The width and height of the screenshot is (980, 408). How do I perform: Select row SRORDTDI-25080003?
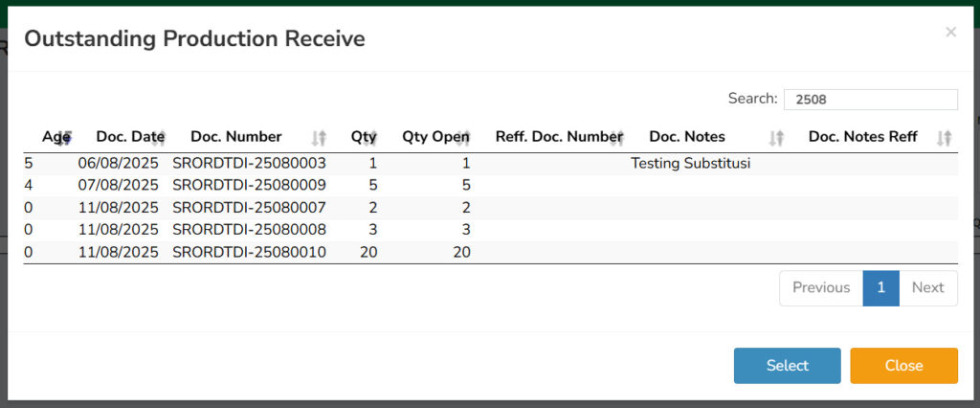point(491,164)
